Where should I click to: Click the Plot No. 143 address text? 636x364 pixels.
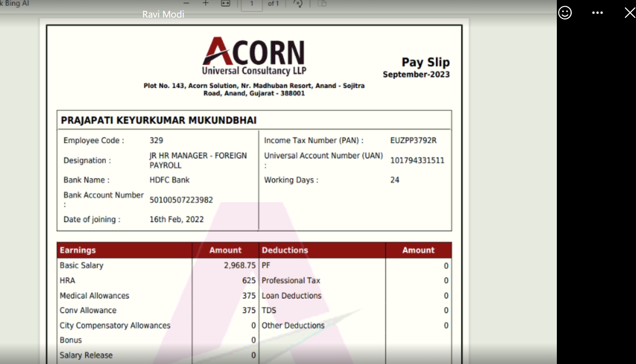tap(254, 90)
